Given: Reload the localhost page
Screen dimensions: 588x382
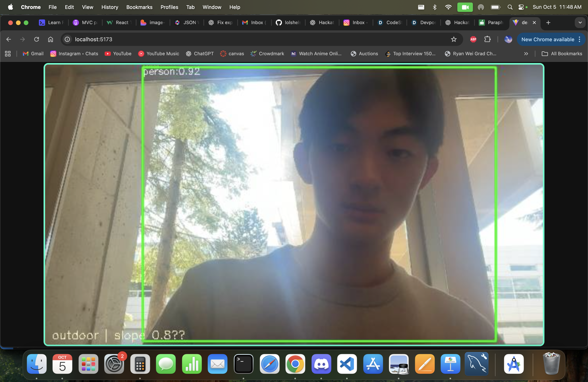Looking at the screenshot, I should (37, 39).
